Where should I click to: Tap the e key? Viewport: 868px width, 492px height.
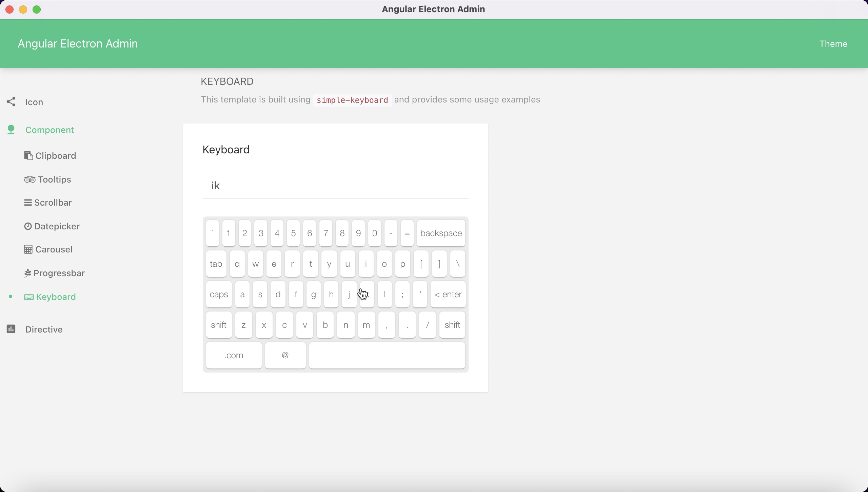[274, 264]
